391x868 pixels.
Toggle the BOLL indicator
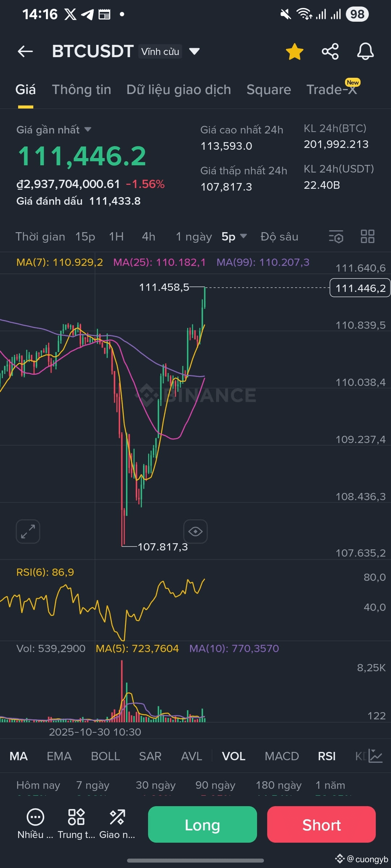(105, 756)
